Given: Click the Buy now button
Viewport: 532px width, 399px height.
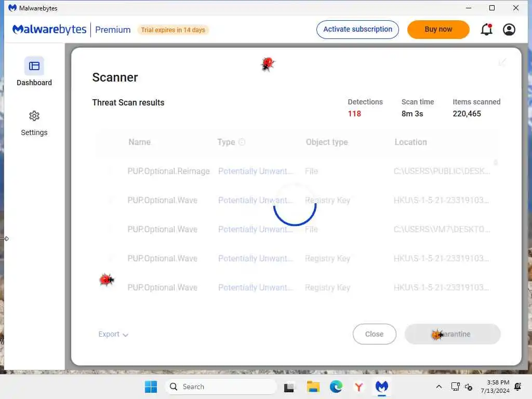Looking at the screenshot, I should [x=438, y=30].
